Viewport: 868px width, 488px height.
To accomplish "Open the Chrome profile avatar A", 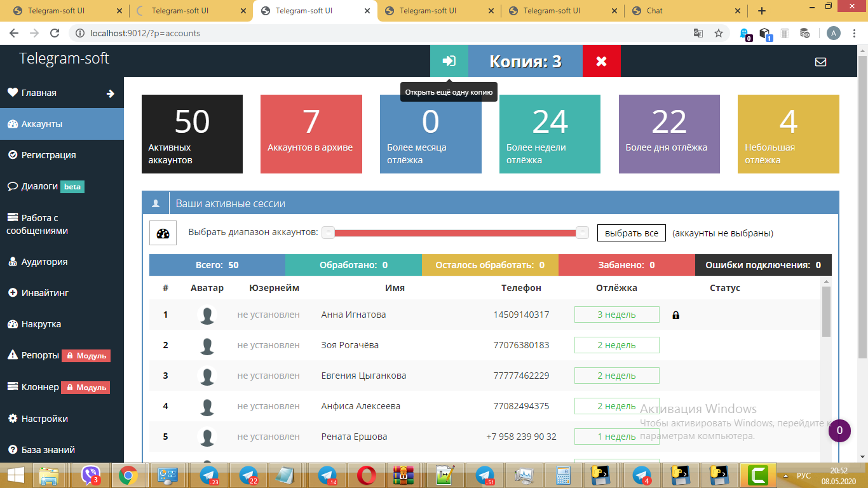I will point(833,33).
